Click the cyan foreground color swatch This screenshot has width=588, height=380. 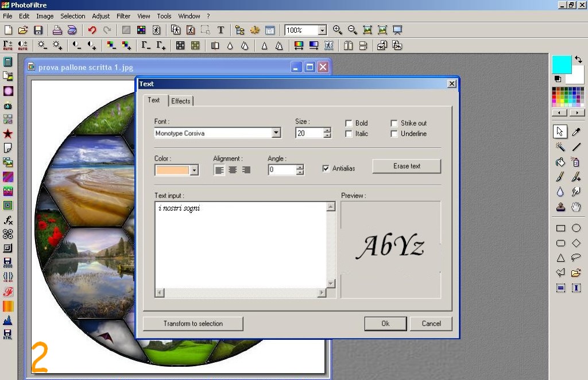(561, 64)
